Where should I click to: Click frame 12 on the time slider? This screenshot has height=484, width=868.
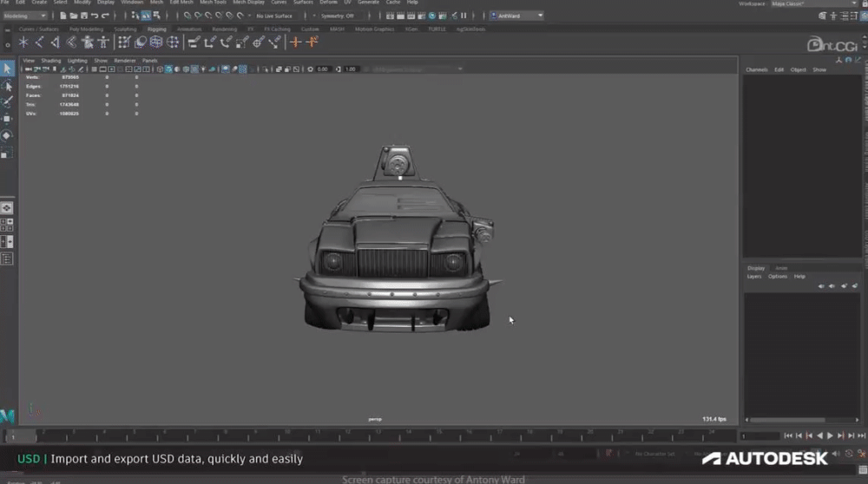(x=348, y=436)
